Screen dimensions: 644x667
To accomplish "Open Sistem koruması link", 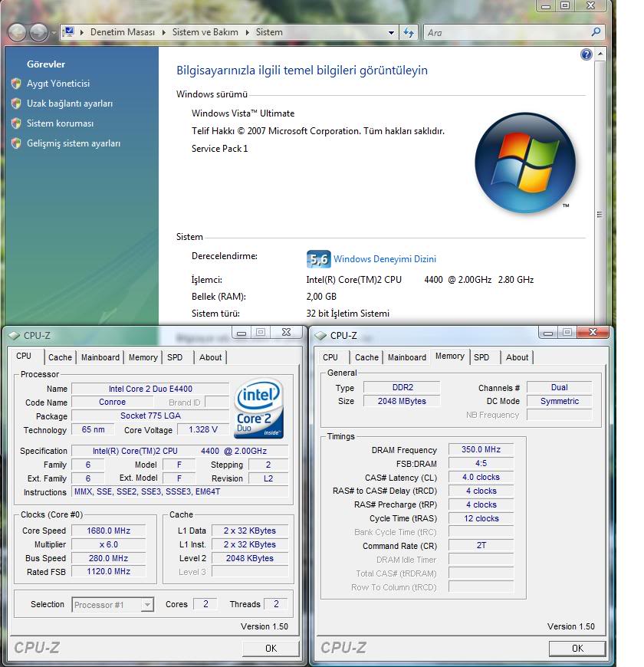I will [60, 123].
